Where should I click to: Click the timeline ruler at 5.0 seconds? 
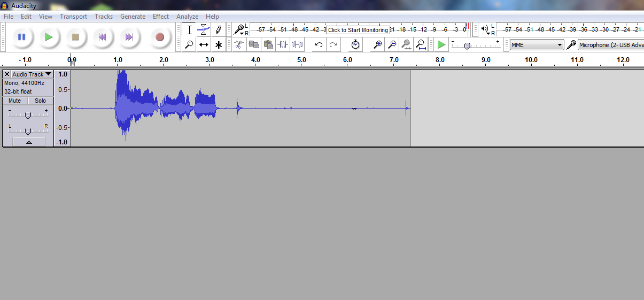coord(301,60)
